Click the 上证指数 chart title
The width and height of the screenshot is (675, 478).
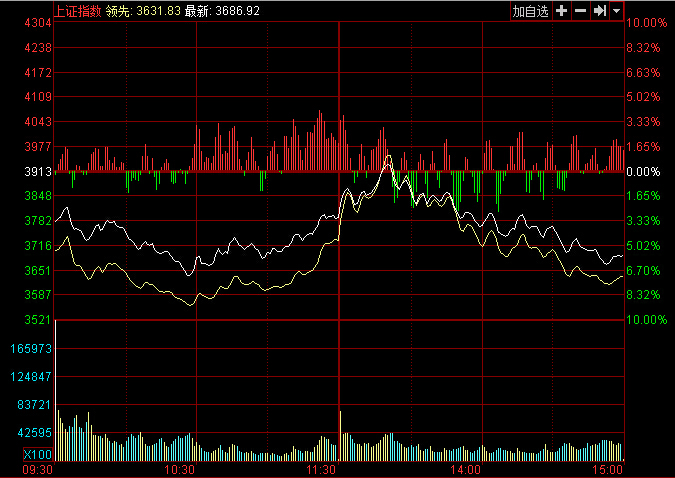pos(77,10)
